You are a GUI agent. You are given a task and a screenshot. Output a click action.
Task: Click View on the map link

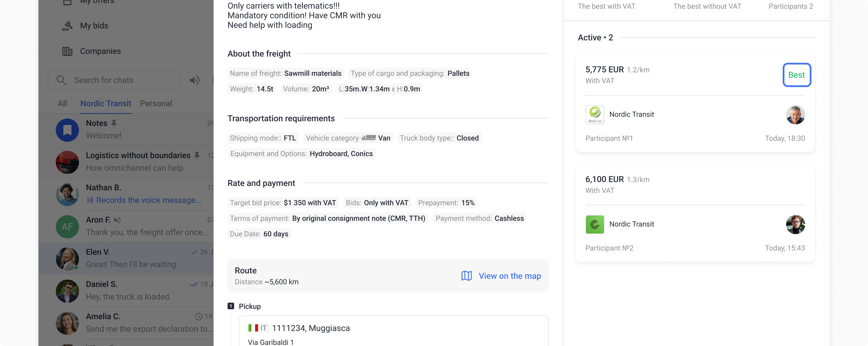coord(509,276)
